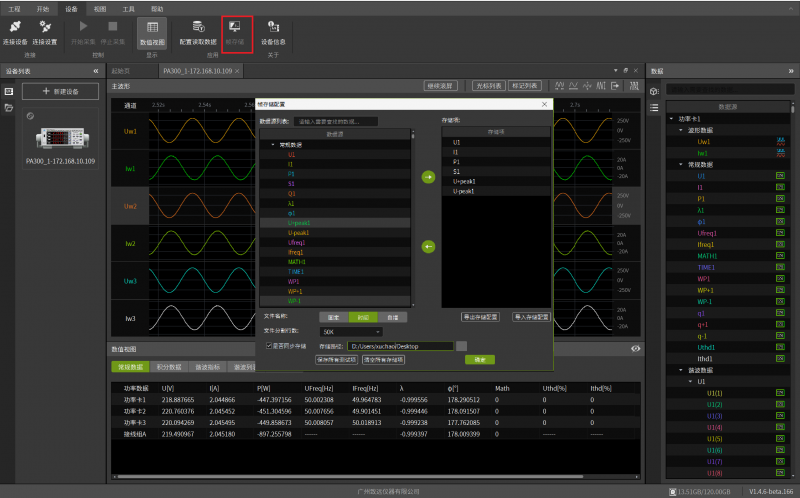Switch to the 积分数据 tab
The width and height of the screenshot is (800, 498).
tap(169, 367)
